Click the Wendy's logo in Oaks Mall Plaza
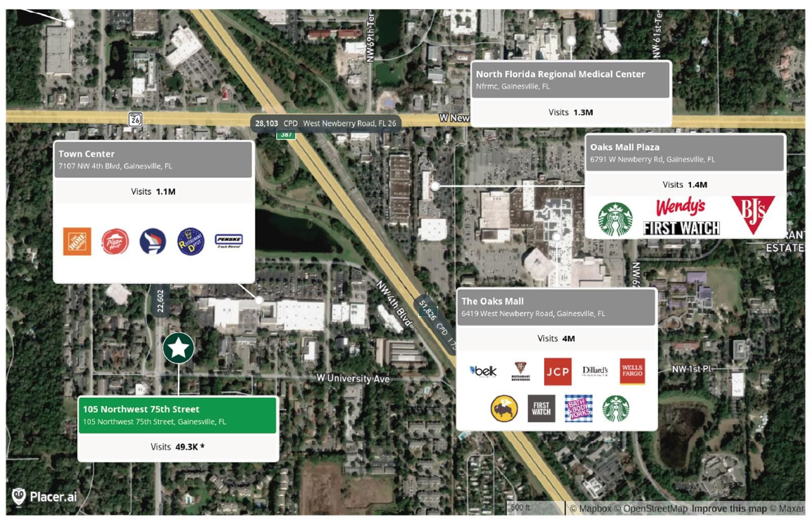Image resolution: width=812 pixels, height=522 pixels. coord(680,207)
